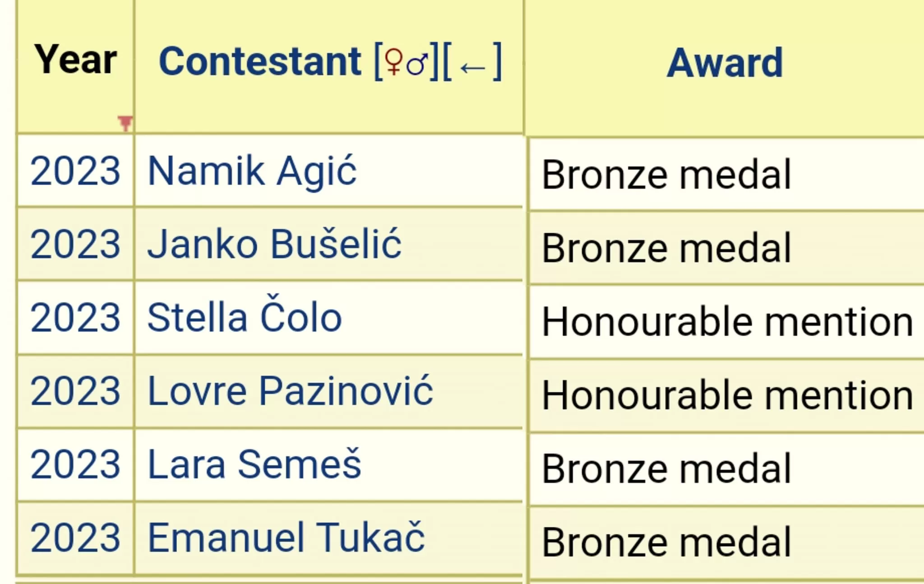The height and width of the screenshot is (584, 924).
Task: Sort the table by Award header
Action: pyautogui.click(x=725, y=63)
